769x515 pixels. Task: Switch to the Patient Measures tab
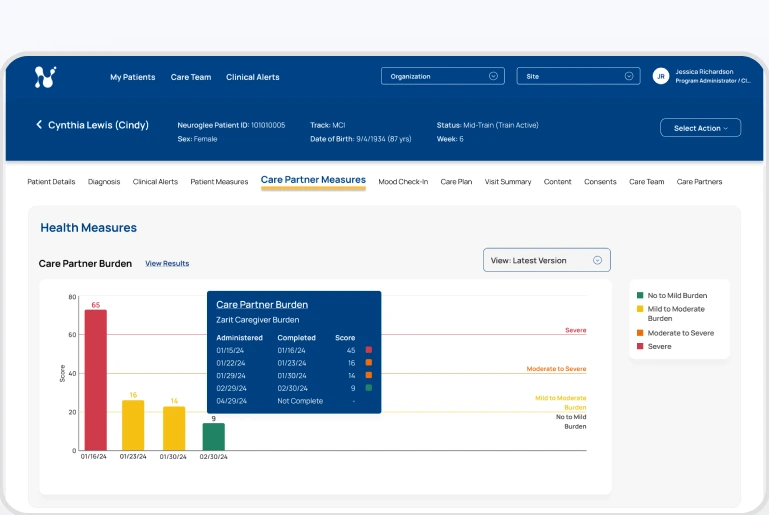[219, 181]
